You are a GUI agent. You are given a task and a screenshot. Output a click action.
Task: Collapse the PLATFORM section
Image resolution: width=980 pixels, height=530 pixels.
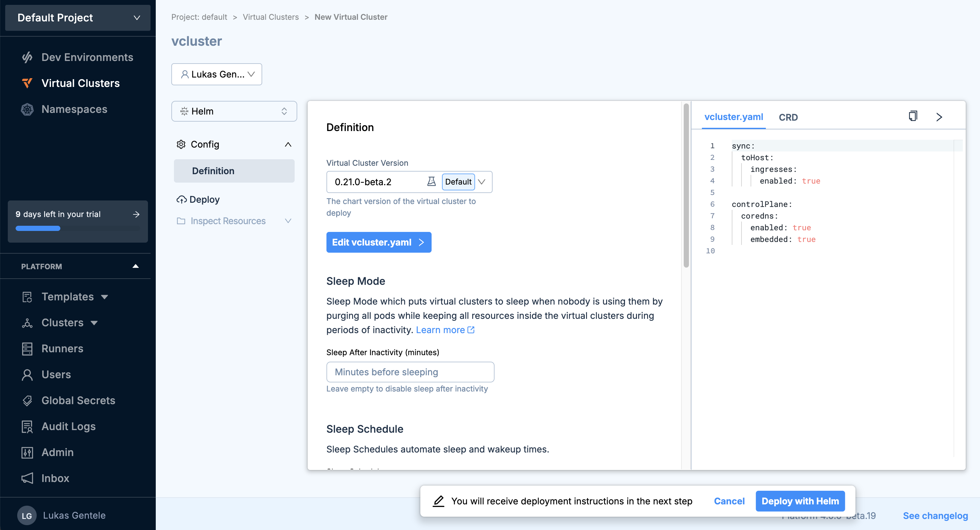coord(135,266)
